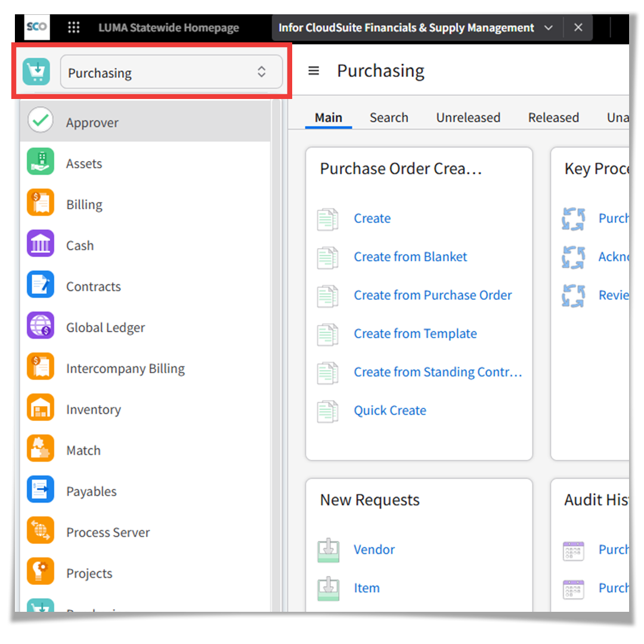Open the Vendor new request link
Image resolution: width=644 pixels, height=644 pixels.
374,550
